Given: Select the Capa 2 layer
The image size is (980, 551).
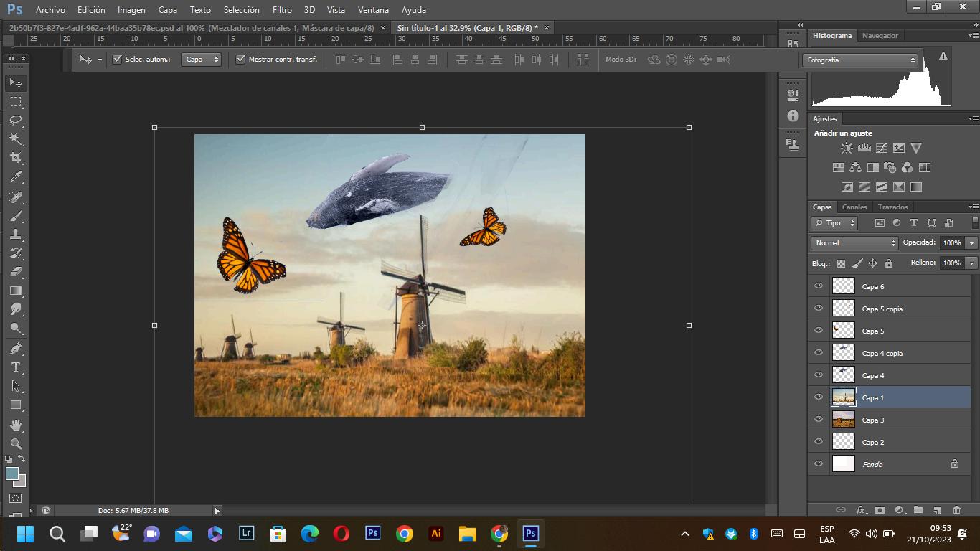Looking at the screenshot, I should click(889, 442).
